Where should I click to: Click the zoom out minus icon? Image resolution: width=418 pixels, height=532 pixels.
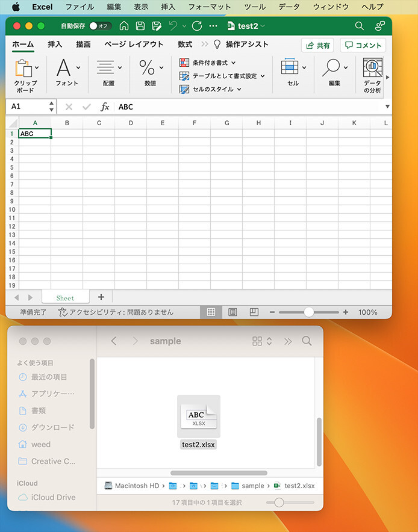(272, 312)
